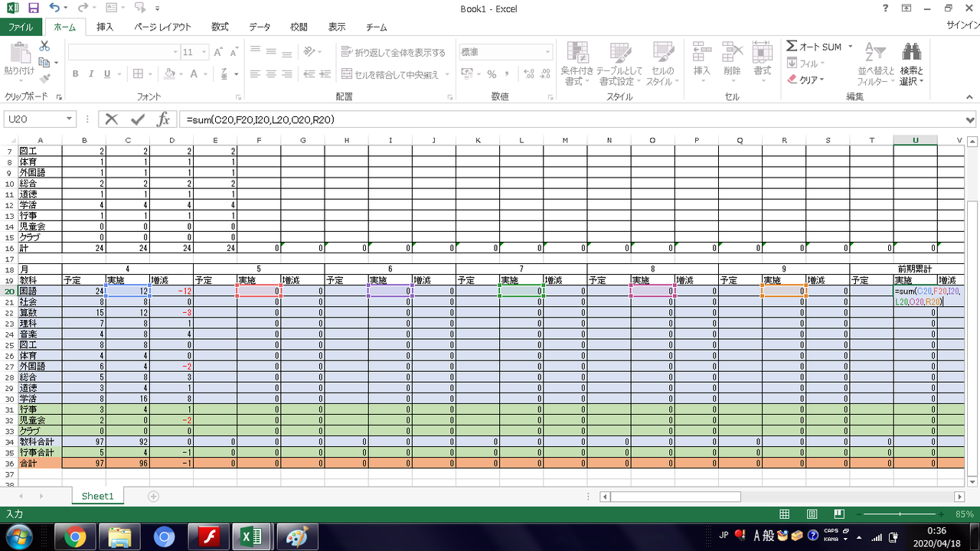Toggle wrap text (折り返して全体を表示する)
Screen dimensions: 980x551
(393, 53)
